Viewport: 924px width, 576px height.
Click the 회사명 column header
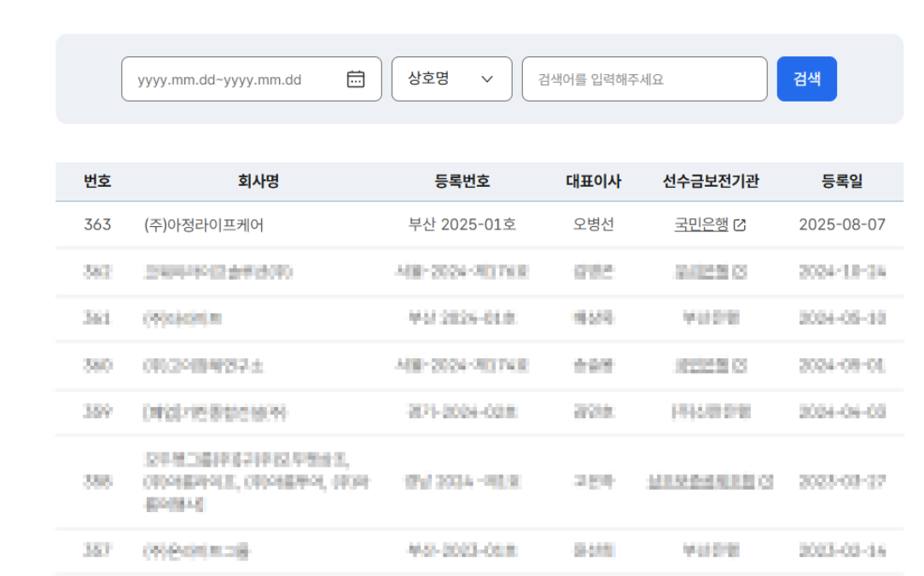click(x=259, y=182)
